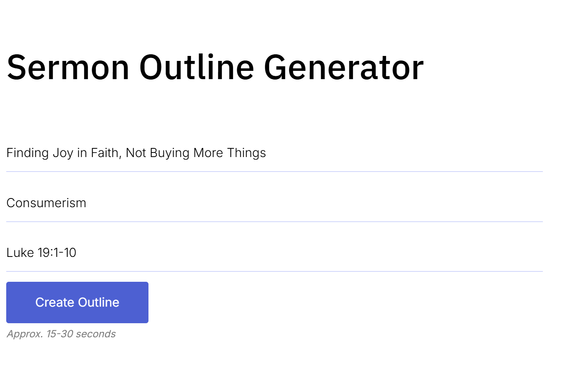Click the Luke 19:1-10 text

(41, 253)
